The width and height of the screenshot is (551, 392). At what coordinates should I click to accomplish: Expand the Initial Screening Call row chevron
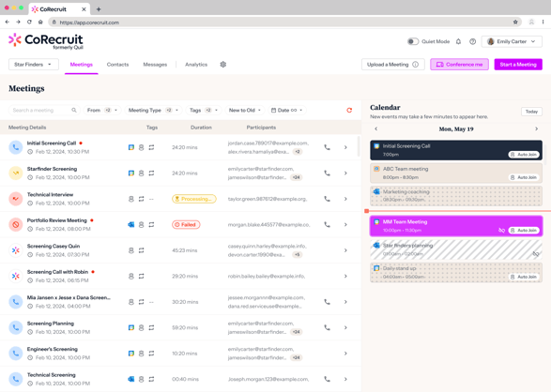(345, 147)
